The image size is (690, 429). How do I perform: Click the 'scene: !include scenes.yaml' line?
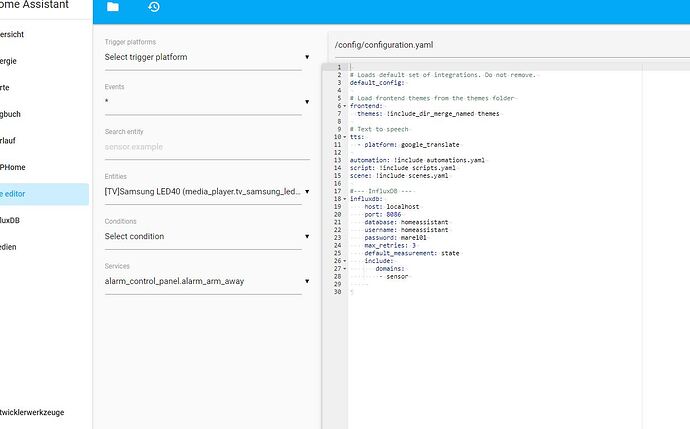click(399, 176)
